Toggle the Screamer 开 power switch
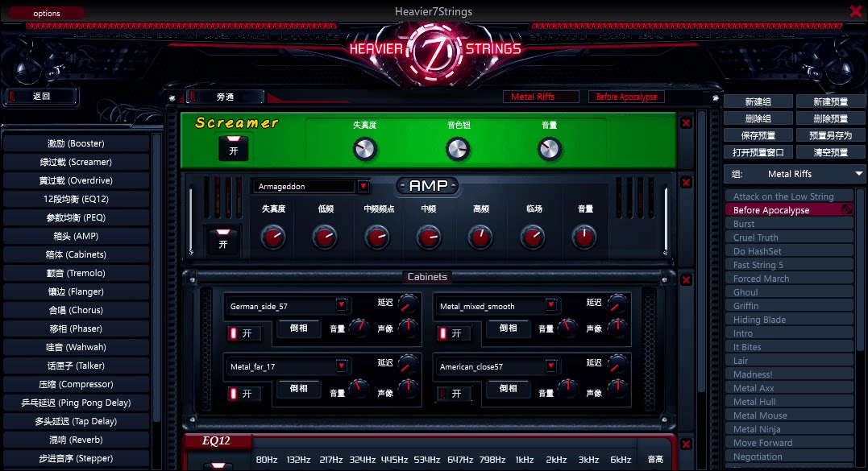Image resolution: width=868 pixels, height=471 pixels. [x=234, y=147]
